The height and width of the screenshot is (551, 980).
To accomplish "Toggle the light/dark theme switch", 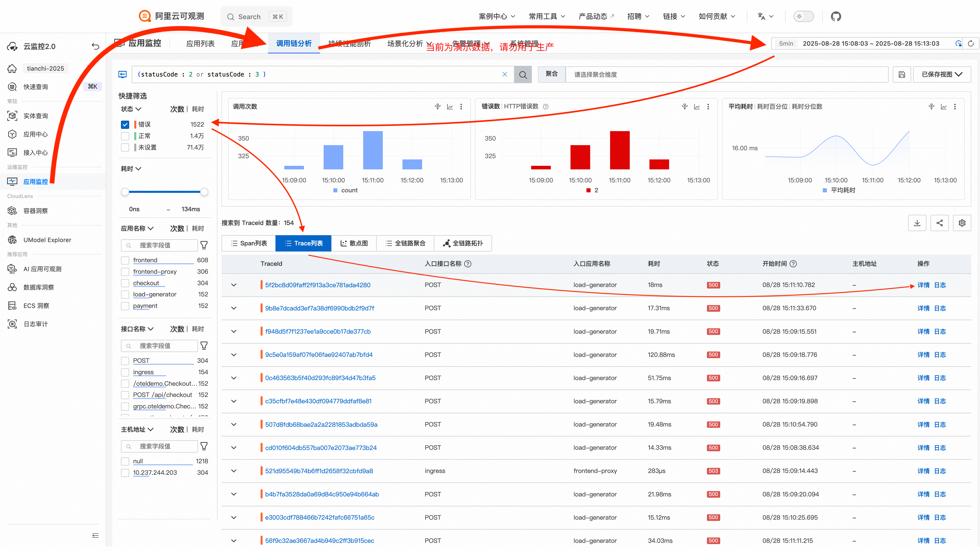I will pyautogui.click(x=803, y=16).
